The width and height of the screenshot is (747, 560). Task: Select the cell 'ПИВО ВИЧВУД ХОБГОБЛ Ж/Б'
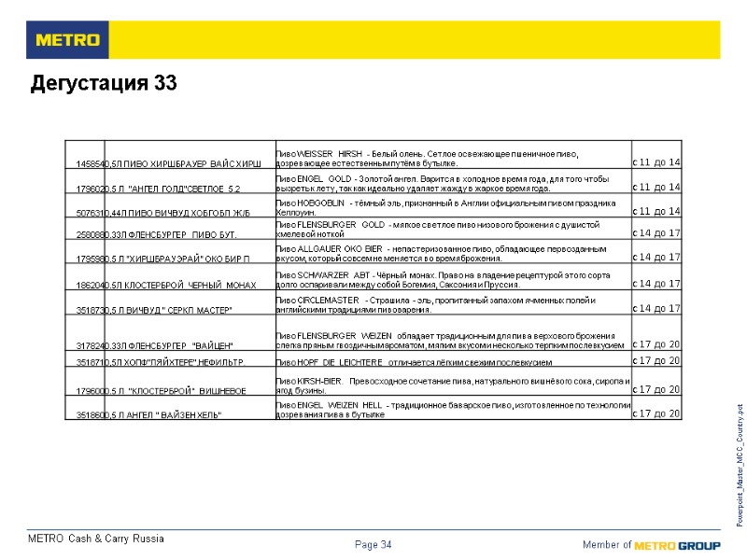[190, 205]
